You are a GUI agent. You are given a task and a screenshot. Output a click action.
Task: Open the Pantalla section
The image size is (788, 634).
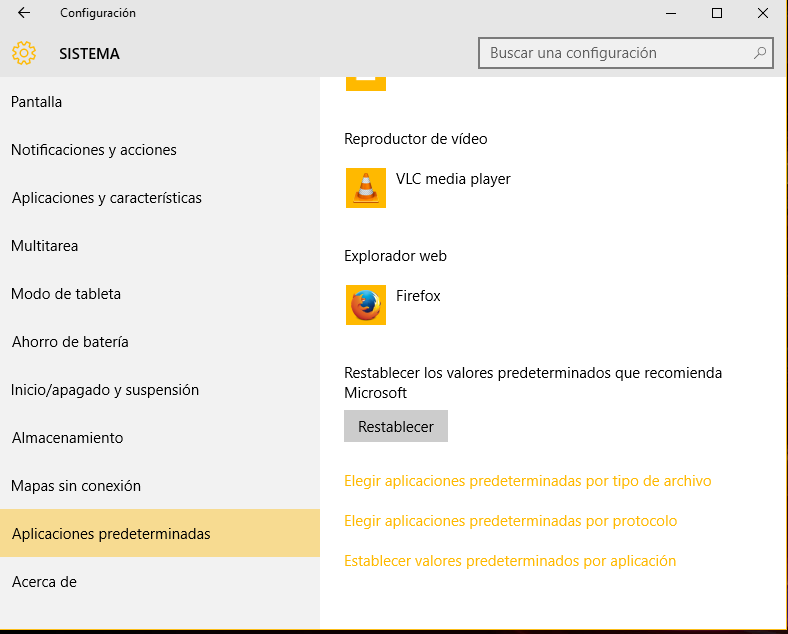click(160, 102)
